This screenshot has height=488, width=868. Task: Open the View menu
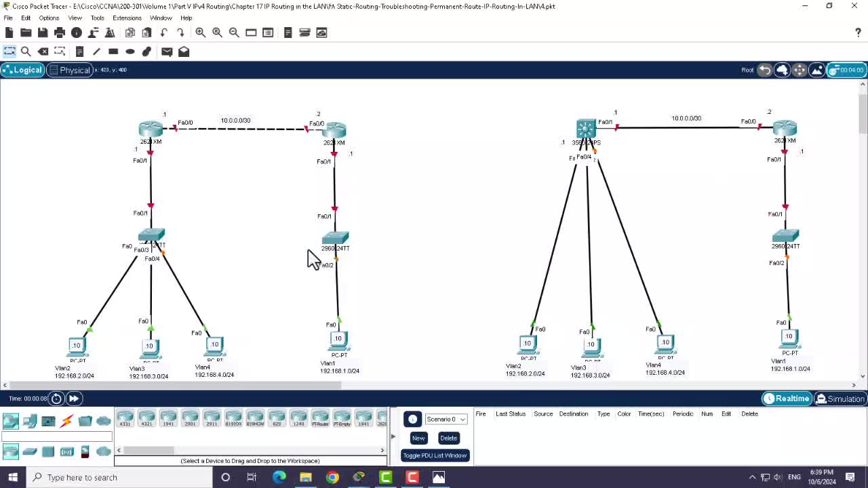(x=75, y=18)
